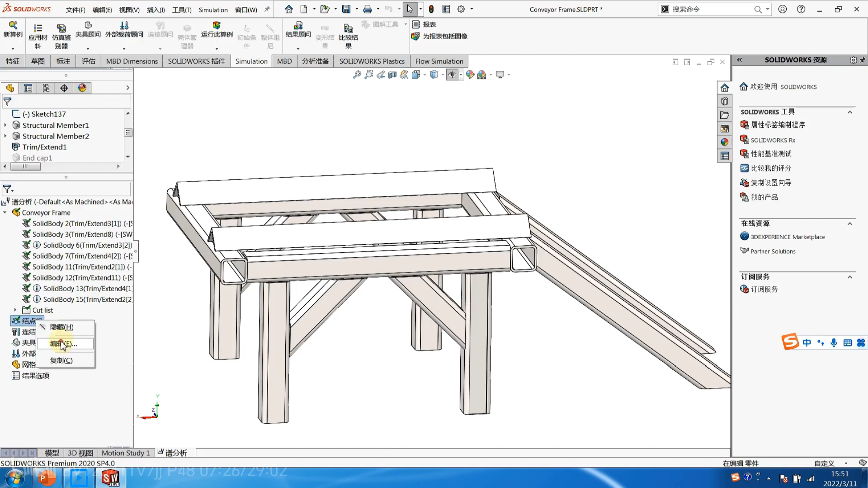
Task: Toggle the Sogou soft keyboard icon
Action: pos(848,343)
